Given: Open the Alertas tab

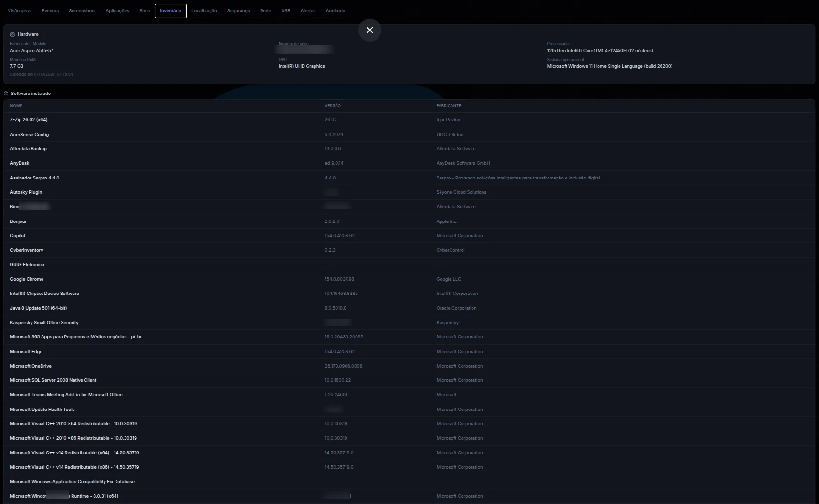Looking at the screenshot, I should pos(308,11).
